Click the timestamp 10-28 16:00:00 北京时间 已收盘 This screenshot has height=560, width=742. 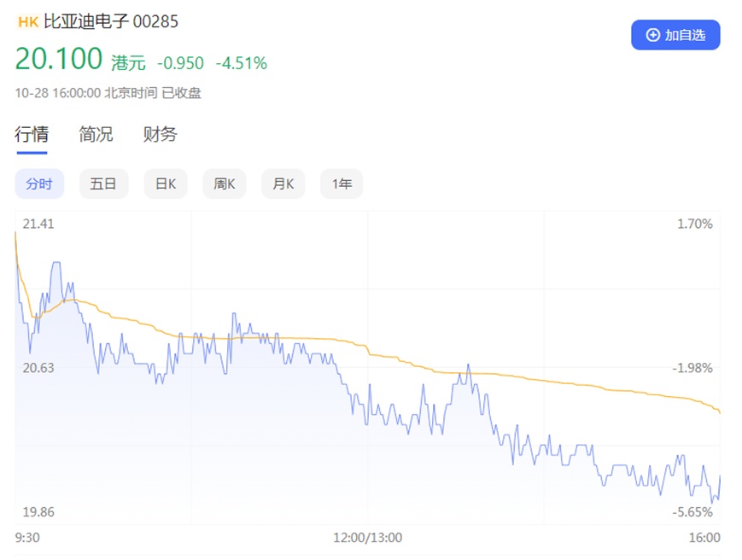(x=108, y=93)
